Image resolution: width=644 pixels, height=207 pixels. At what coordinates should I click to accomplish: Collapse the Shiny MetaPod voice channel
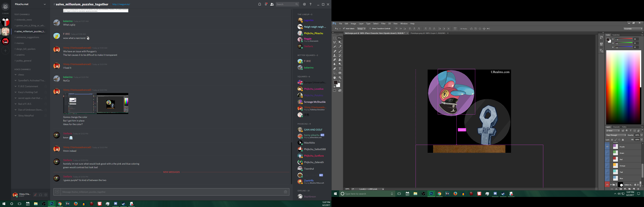(15, 116)
